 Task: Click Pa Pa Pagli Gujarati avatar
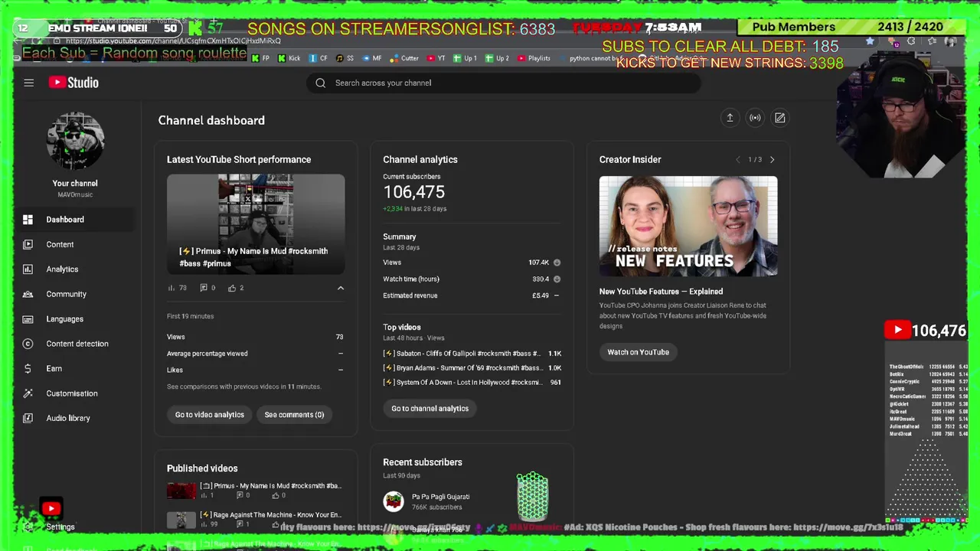[394, 501]
